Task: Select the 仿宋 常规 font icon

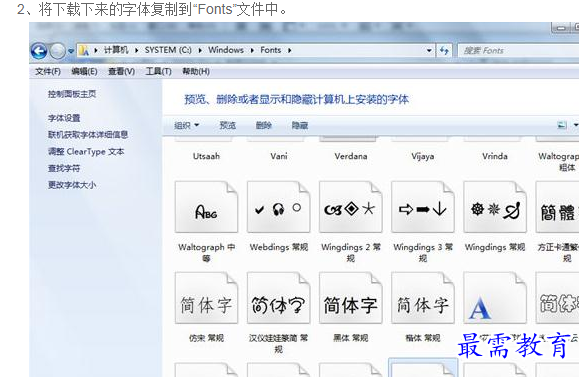Action: pyautogui.click(x=206, y=298)
